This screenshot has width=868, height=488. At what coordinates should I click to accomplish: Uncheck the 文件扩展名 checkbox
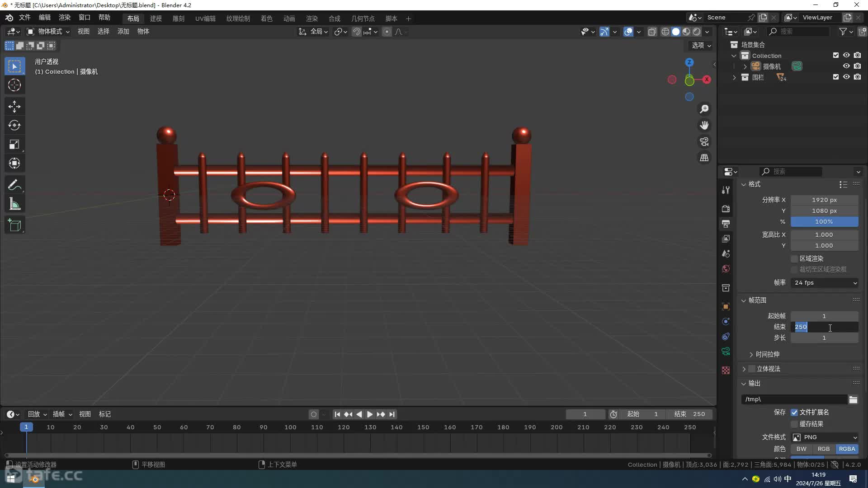point(794,413)
